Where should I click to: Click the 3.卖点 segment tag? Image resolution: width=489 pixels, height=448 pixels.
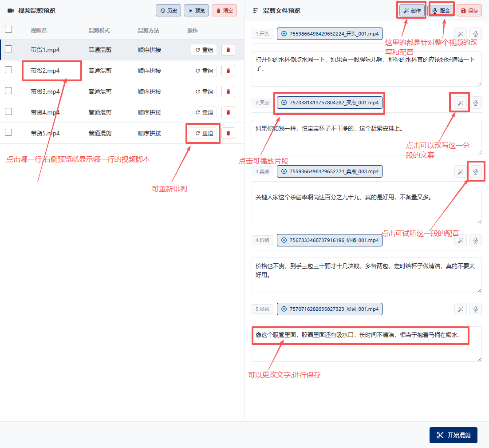(263, 171)
